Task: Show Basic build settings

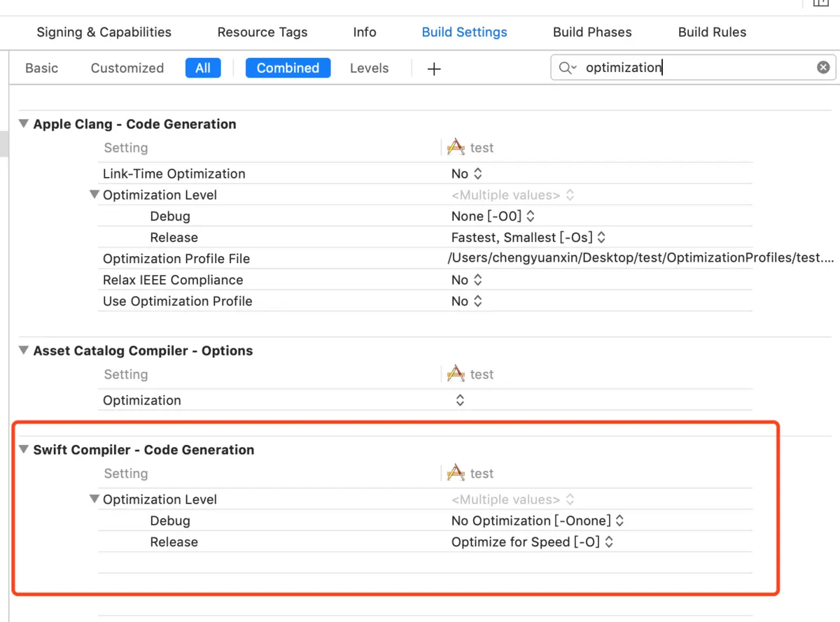Action: 42,68
